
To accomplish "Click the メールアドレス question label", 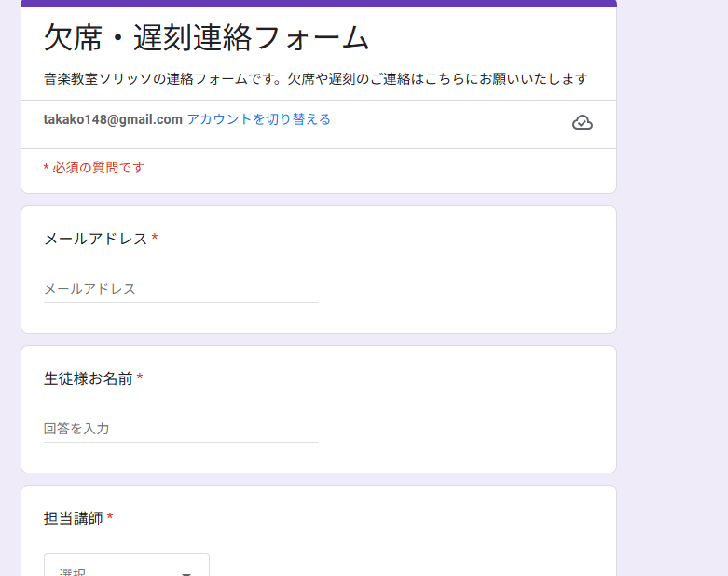I will 95,239.
